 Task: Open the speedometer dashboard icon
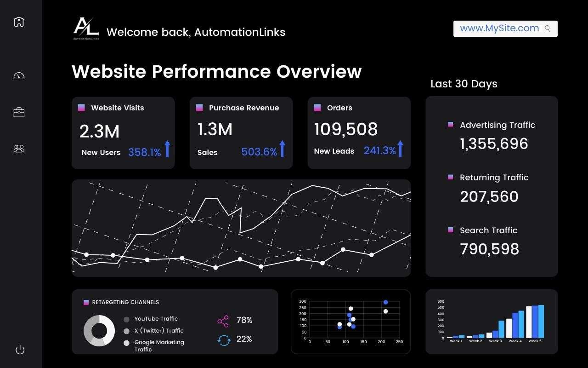(19, 76)
